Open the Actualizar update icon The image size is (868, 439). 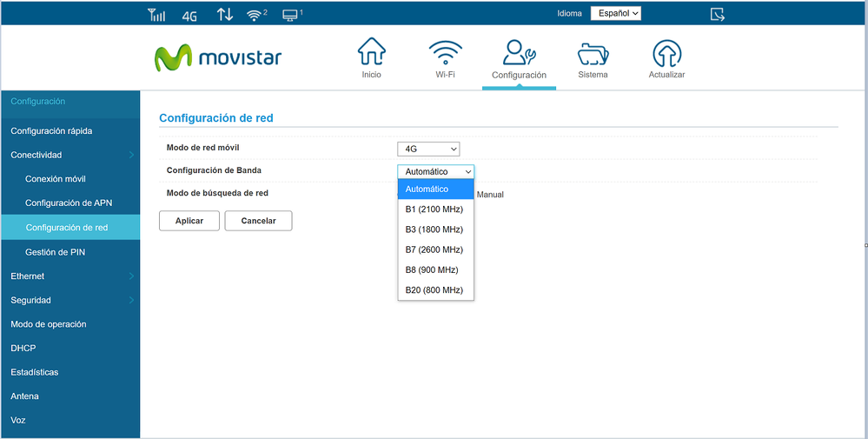pos(666,53)
